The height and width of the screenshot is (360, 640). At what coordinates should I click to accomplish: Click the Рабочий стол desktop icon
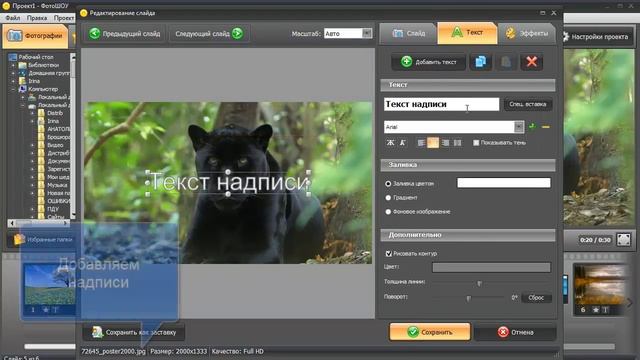[x=12, y=57]
